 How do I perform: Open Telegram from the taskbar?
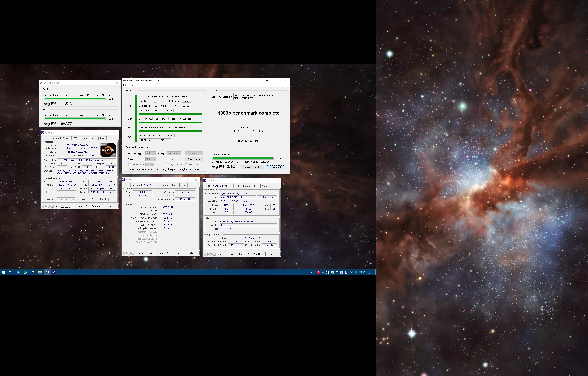click(x=18, y=272)
